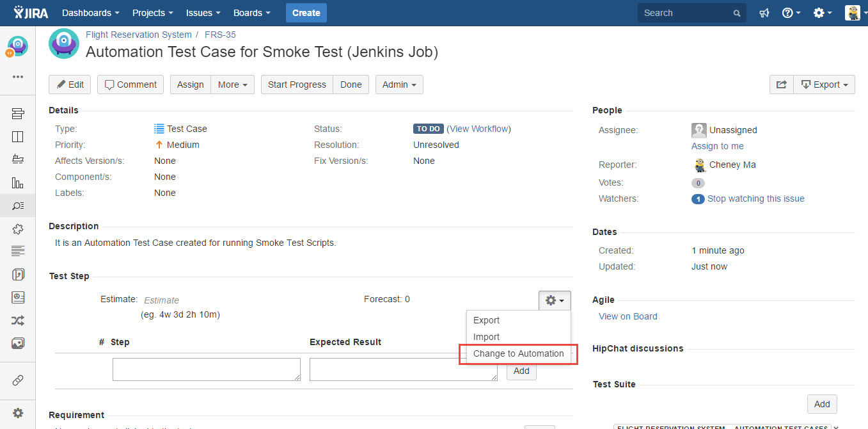Click the feedback megaphone icon in header

(x=764, y=13)
